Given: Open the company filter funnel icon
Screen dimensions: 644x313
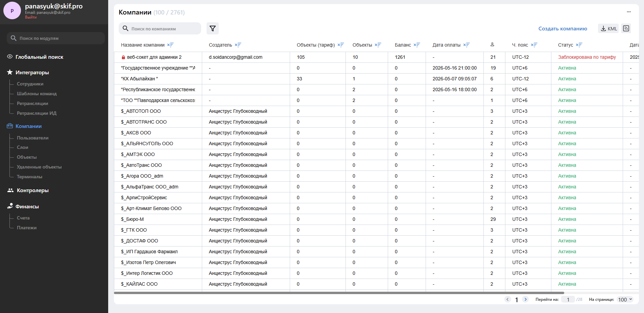Looking at the screenshot, I should point(213,28).
